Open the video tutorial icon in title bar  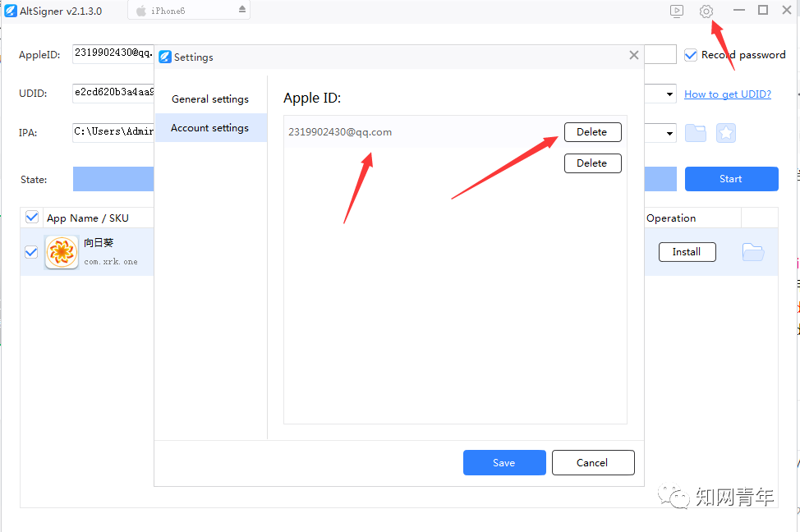point(677,11)
